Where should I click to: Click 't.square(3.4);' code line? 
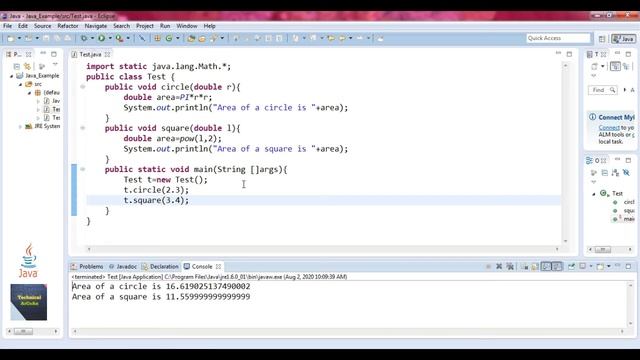(156, 200)
